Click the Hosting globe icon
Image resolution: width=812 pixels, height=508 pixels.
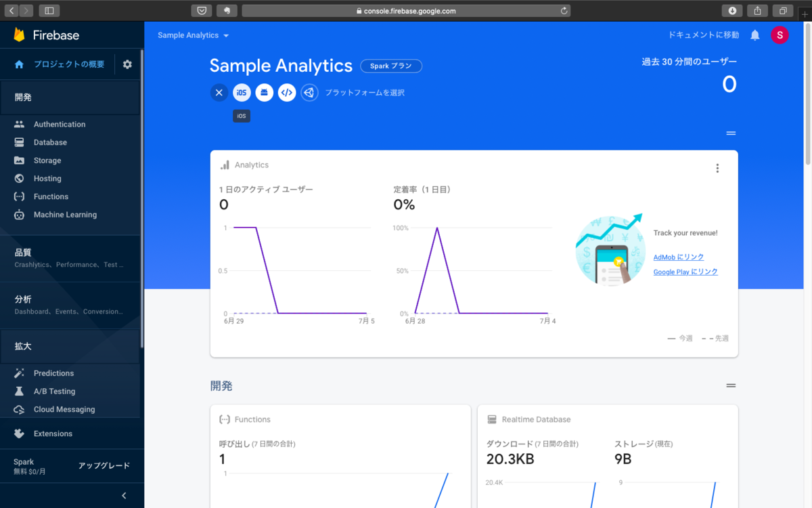point(20,179)
